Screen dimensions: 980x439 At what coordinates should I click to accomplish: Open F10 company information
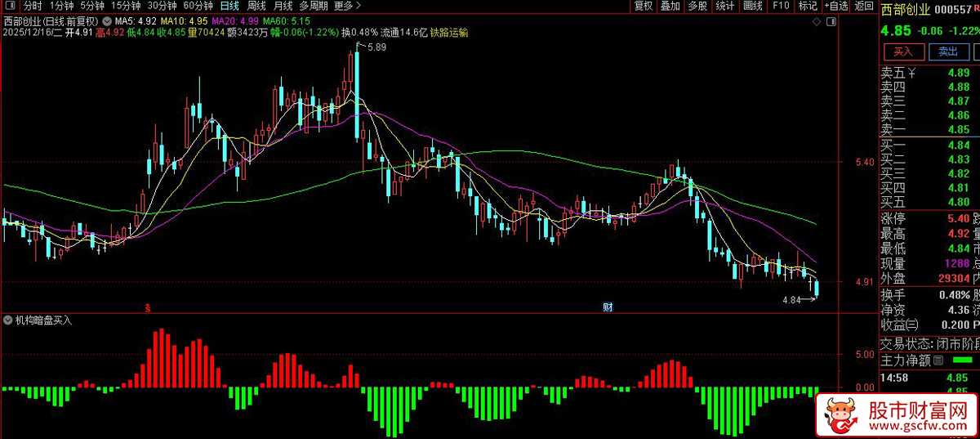(781, 6)
